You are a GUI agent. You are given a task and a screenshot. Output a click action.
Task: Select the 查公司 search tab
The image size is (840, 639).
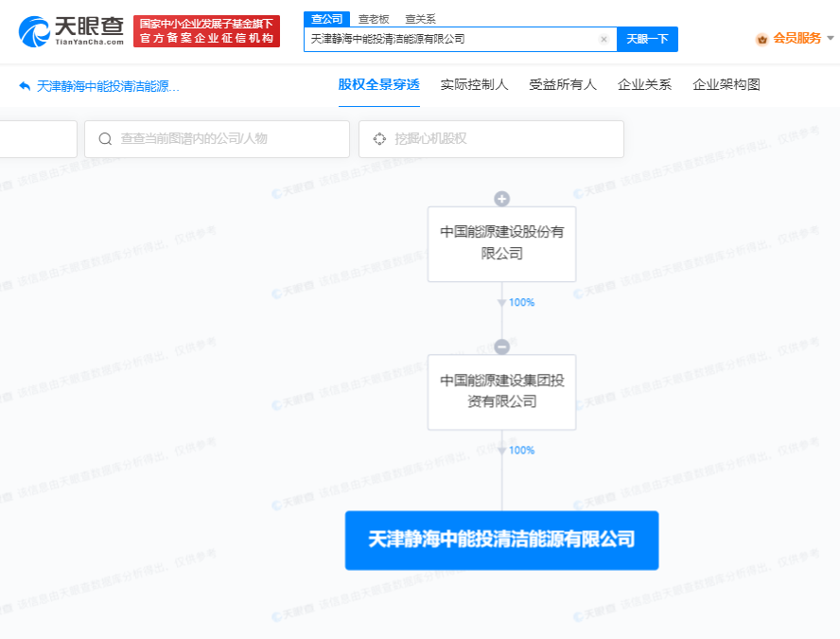326,19
